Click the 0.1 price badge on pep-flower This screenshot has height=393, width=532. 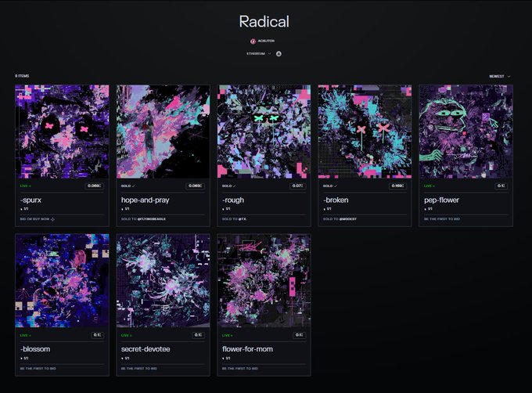click(x=501, y=186)
